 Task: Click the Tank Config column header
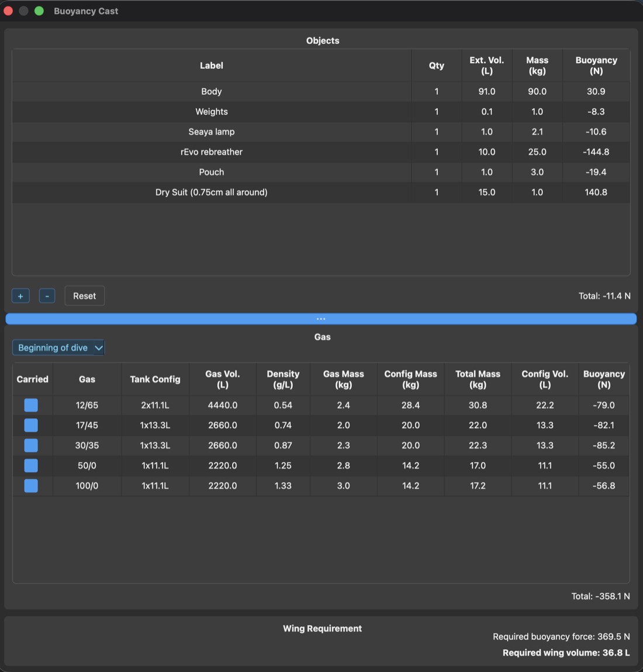point(155,380)
